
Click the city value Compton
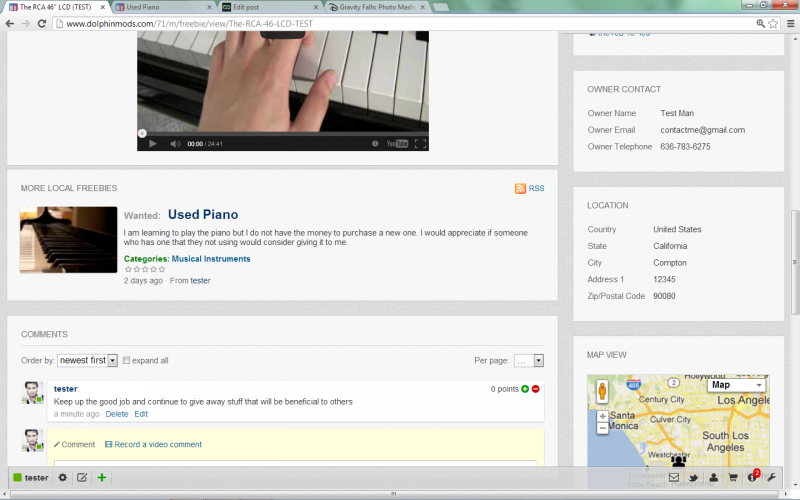[670, 263]
